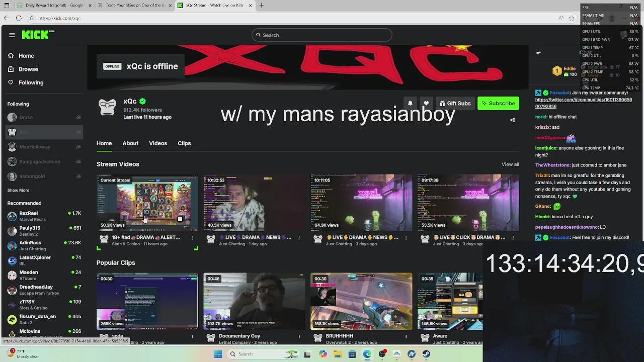Open the Windows Start menu

218,354
